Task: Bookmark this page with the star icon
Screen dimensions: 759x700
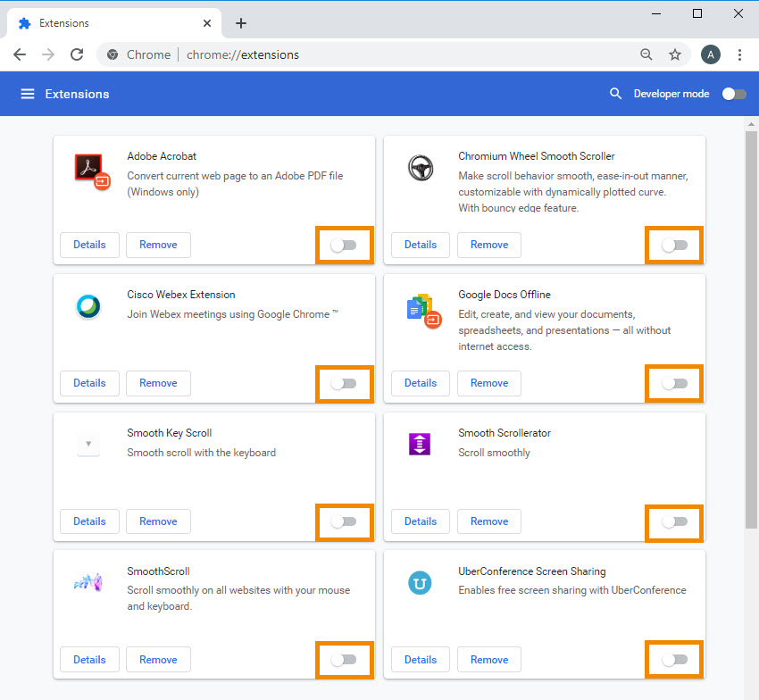Action: (675, 54)
